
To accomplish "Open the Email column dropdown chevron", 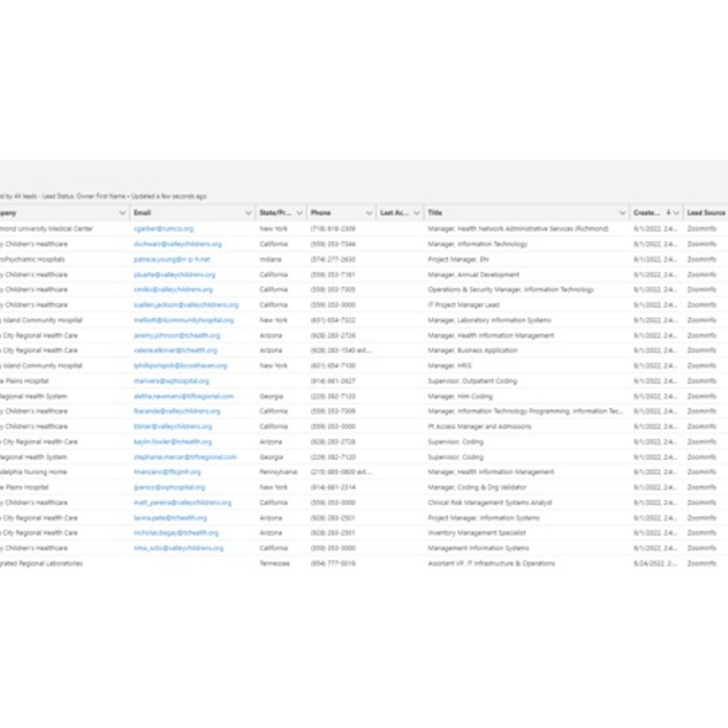I will click(x=248, y=213).
